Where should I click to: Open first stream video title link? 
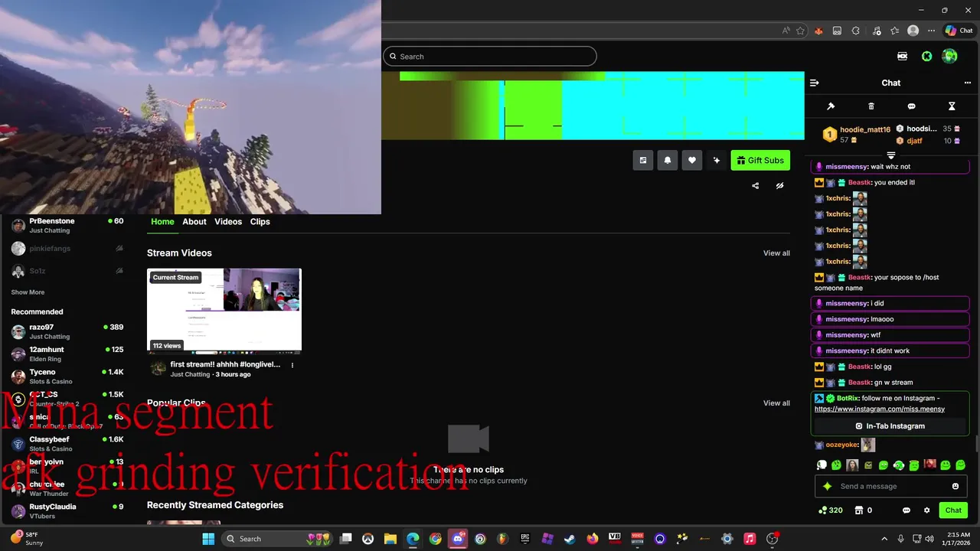[x=225, y=364]
